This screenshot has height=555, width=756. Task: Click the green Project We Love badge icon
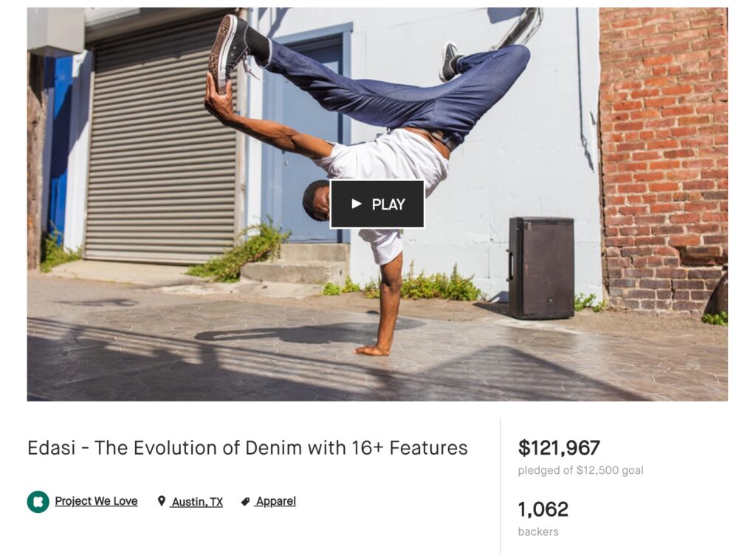(38, 502)
